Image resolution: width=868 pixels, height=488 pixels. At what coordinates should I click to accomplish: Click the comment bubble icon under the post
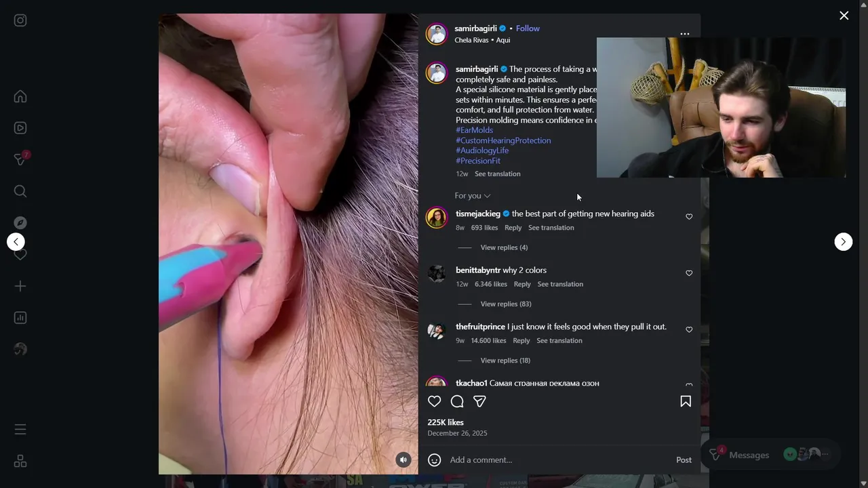tap(457, 401)
